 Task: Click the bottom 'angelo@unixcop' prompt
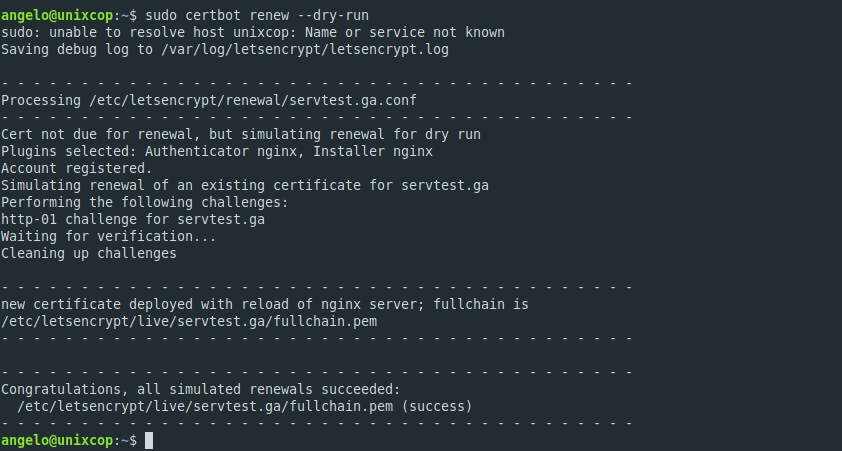pyautogui.click(x=57, y=441)
